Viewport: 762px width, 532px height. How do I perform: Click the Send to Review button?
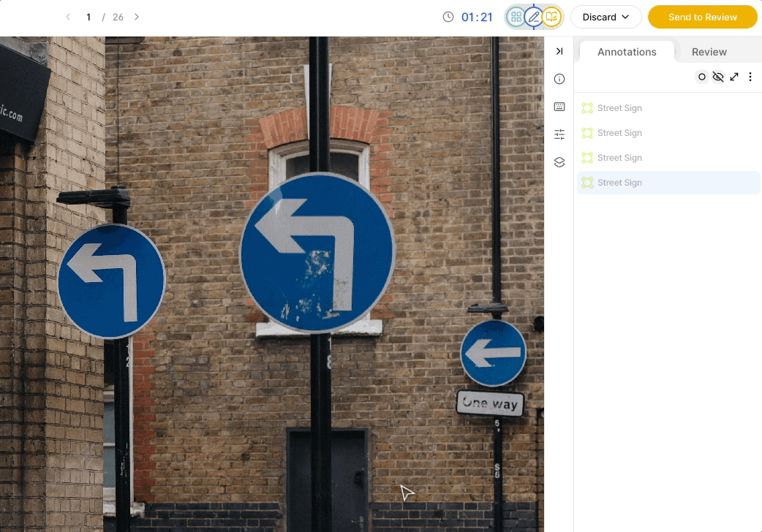click(703, 17)
